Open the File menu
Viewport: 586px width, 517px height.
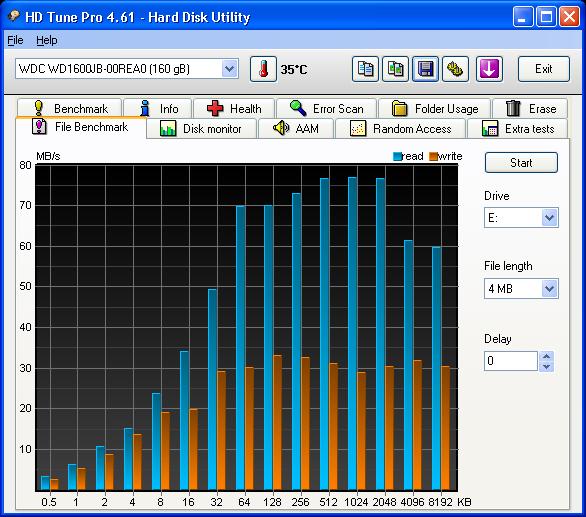pos(15,40)
